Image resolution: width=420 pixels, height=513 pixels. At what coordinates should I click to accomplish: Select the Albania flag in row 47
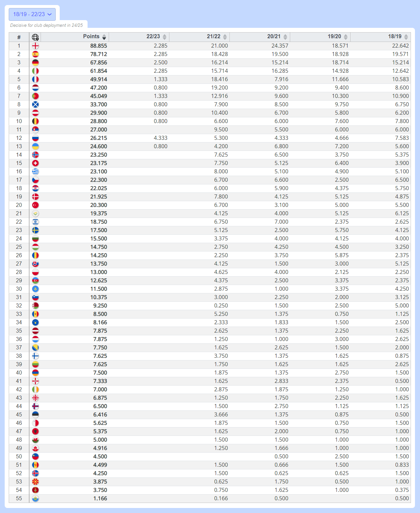pyautogui.click(x=35, y=432)
